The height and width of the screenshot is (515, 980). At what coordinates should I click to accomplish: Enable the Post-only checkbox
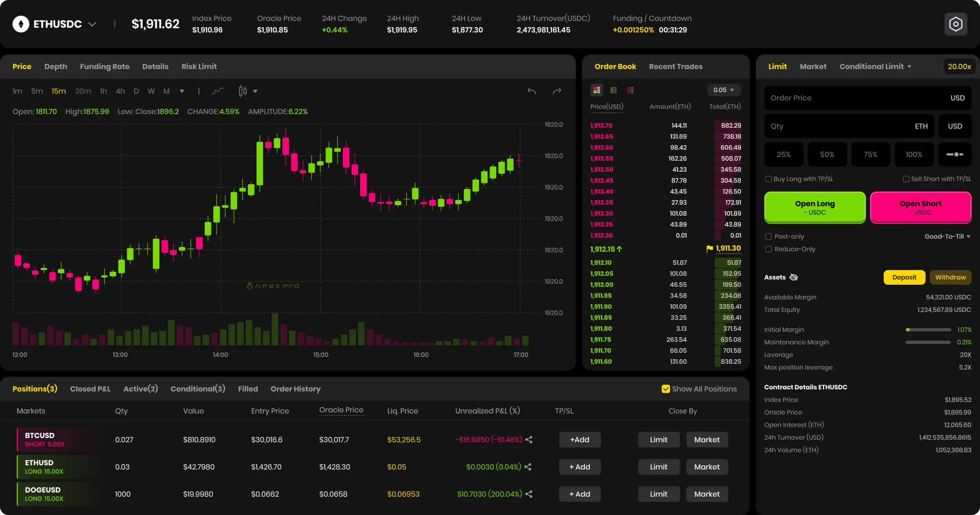point(769,236)
